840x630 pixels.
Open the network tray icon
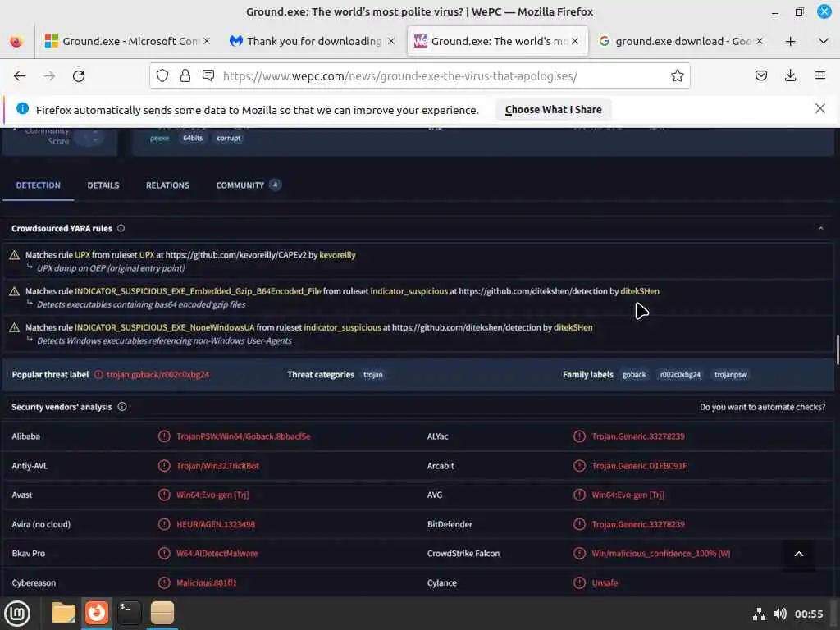[759, 614]
